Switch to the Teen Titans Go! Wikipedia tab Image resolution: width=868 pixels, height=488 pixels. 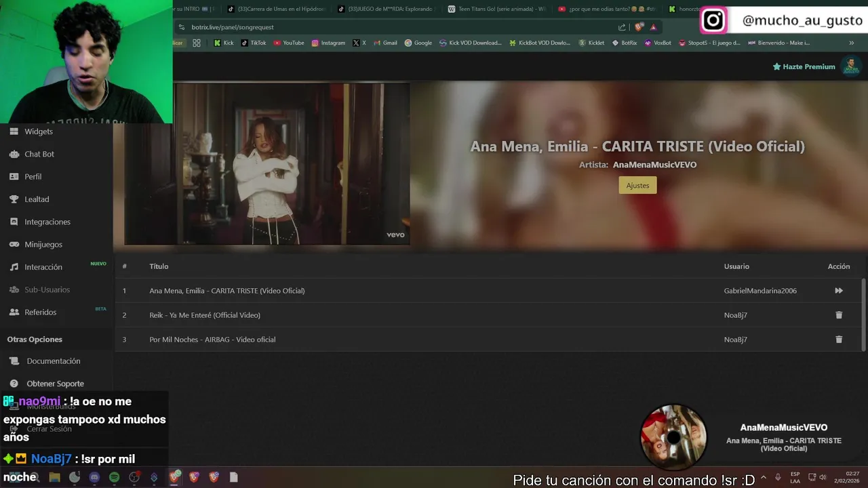point(497,9)
